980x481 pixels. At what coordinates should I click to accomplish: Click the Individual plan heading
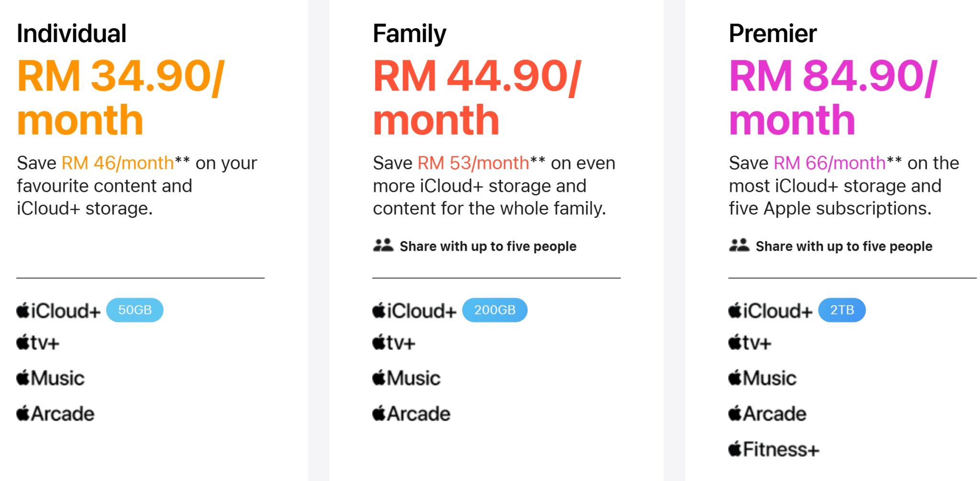coord(72,34)
